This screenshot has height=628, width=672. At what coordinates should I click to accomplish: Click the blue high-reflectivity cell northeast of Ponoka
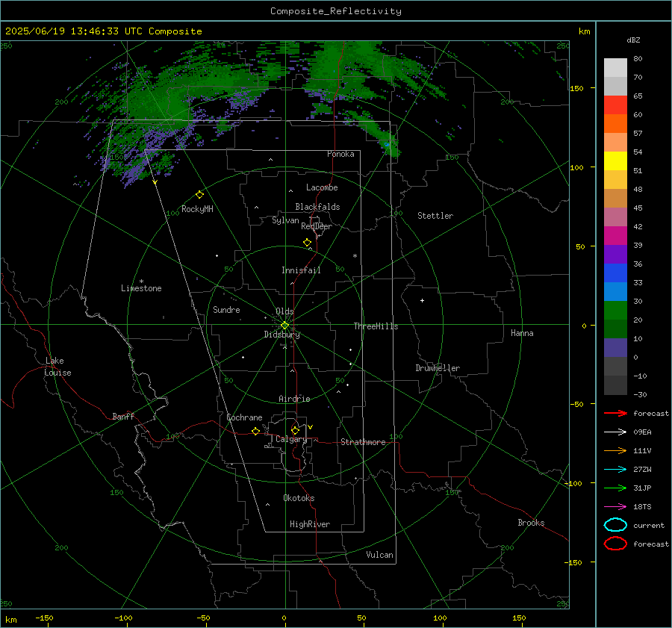387,144
